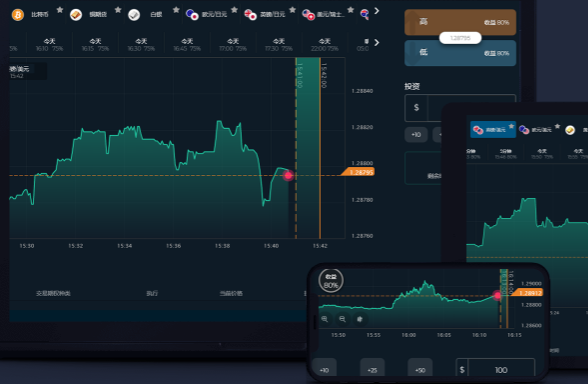This screenshot has height=384, width=588.
Task: Select the gold bar asset icon
Action: click(76, 15)
